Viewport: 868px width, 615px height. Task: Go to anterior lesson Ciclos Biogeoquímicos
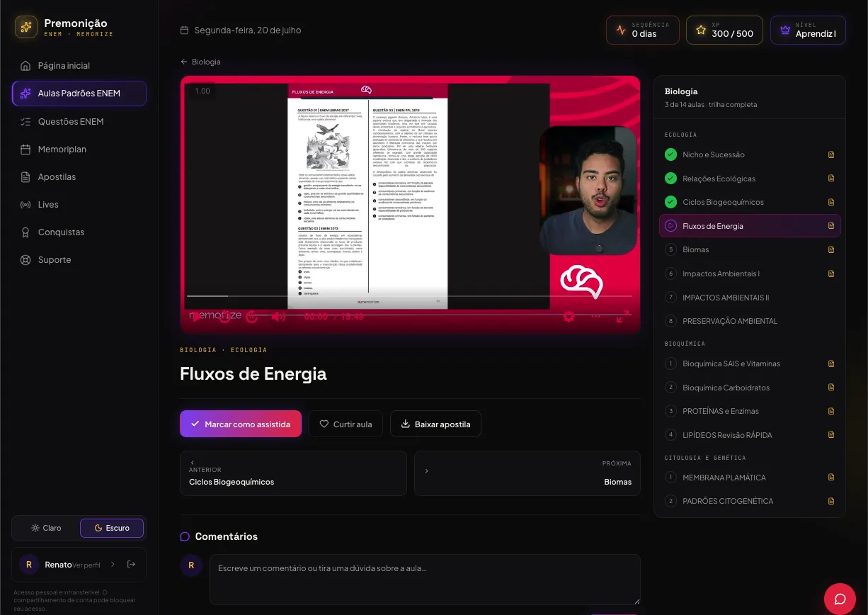click(x=293, y=473)
